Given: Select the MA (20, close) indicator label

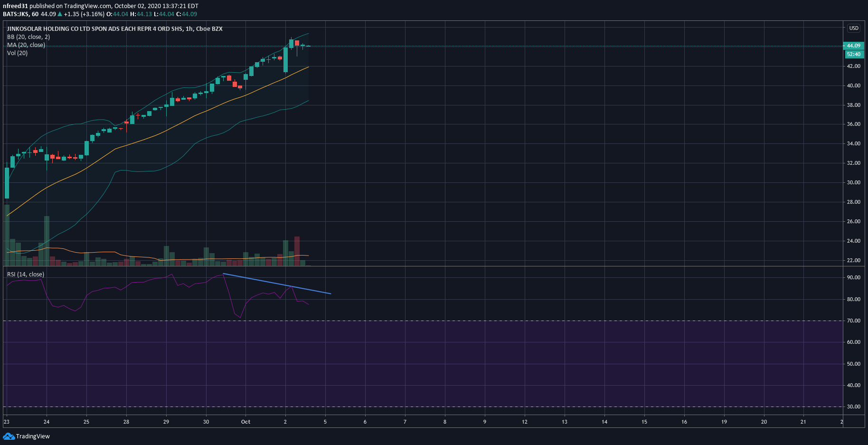Looking at the screenshot, I should pyautogui.click(x=26, y=45).
